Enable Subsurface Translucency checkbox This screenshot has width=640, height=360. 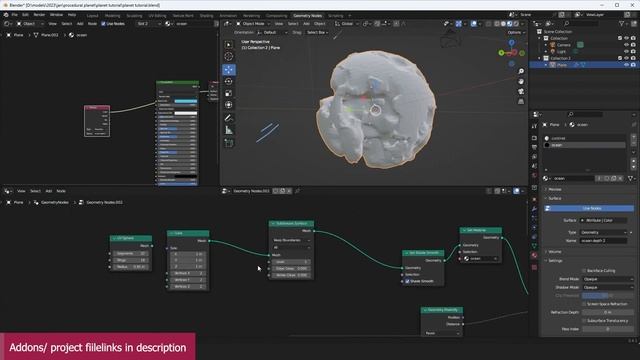pos(584,321)
